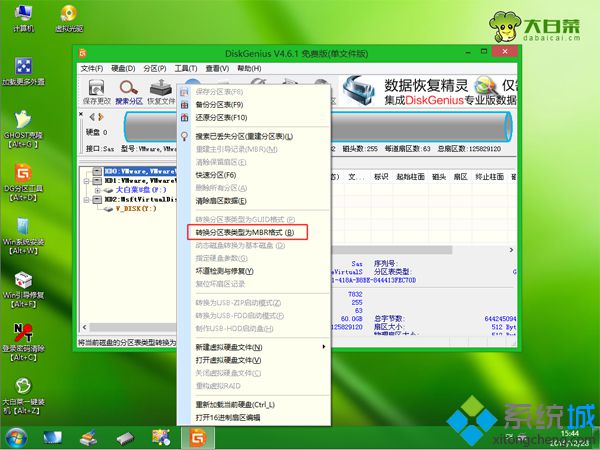The image size is (600, 450).
Task: Open the GHOST克隆 desktop icon
Action: coord(23,129)
